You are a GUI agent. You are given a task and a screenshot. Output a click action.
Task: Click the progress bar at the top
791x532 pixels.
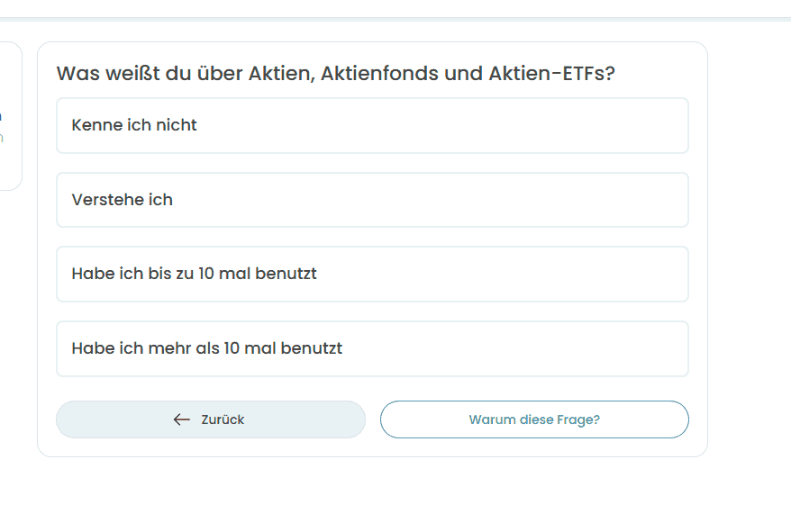pos(395,18)
